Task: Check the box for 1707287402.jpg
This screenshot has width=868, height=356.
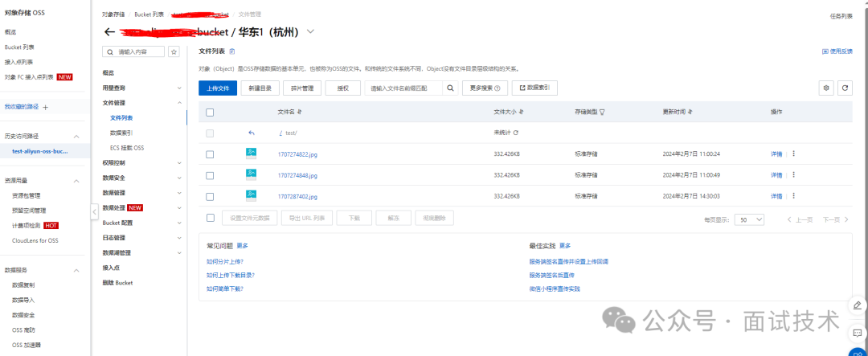Action: click(210, 197)
